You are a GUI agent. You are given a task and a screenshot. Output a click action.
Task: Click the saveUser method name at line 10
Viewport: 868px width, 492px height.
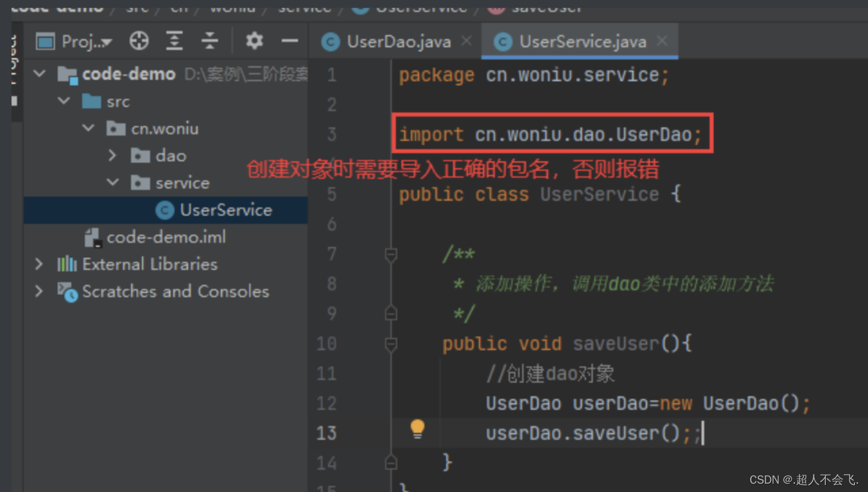pos(616,343)
